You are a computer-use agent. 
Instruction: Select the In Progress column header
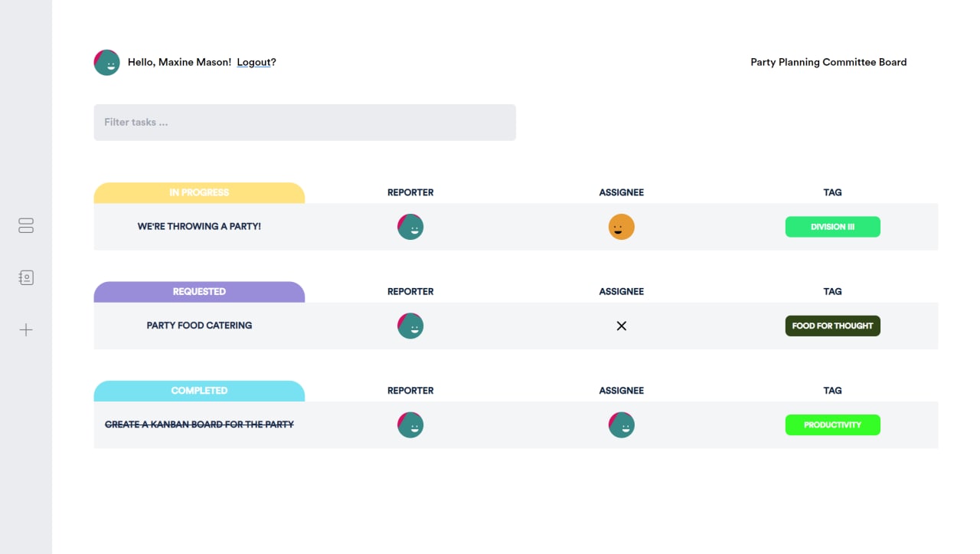click(x=199, y=193)
